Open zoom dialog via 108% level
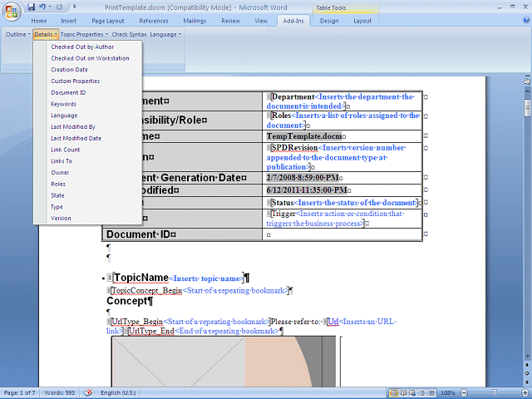This screenshot has width=532, height=399. click(x=448, y=393)
